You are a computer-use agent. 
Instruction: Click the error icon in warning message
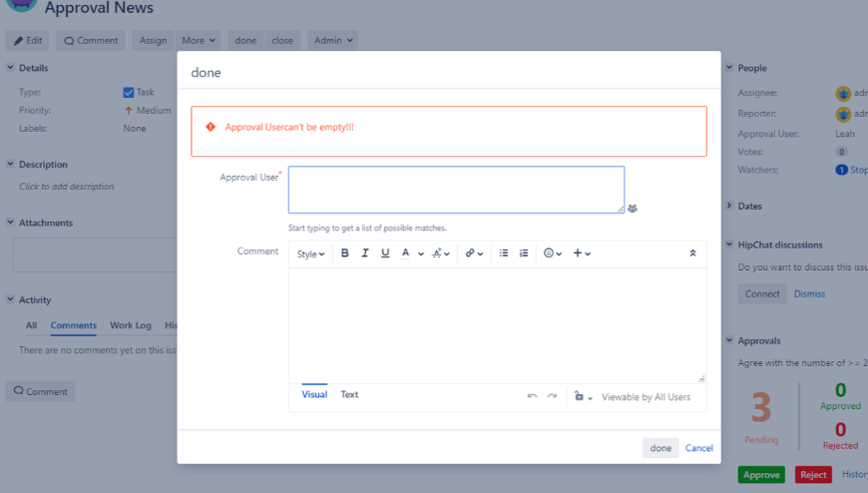(x=211, y=127)
